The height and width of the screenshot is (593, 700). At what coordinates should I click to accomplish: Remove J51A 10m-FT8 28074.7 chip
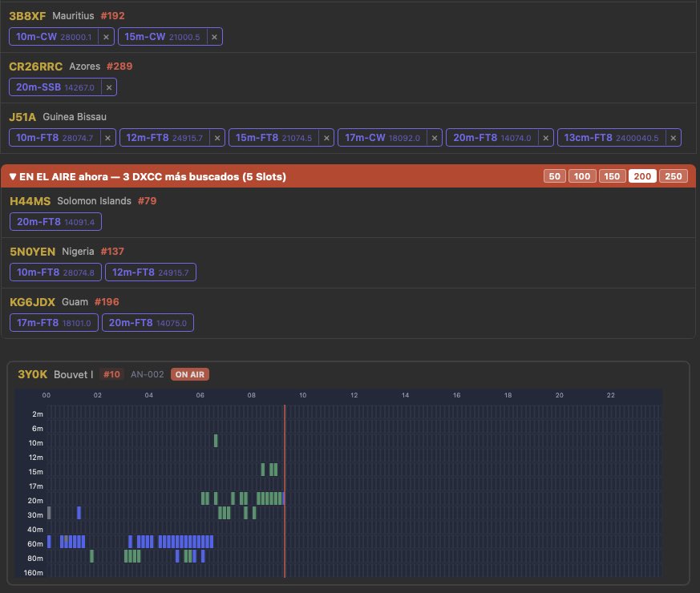[107, 138]
